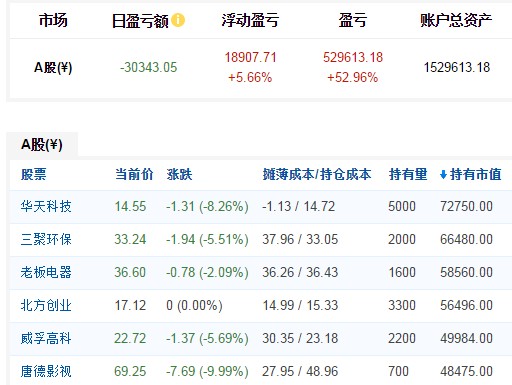Click 华天科技 holding quantity 5000
512x385 pixels.
point(402,206)
